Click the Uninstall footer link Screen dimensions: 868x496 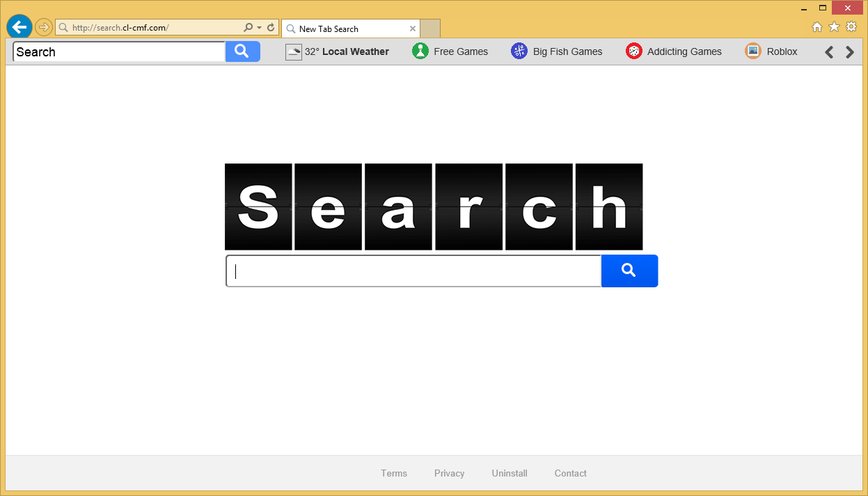(510, 473)
